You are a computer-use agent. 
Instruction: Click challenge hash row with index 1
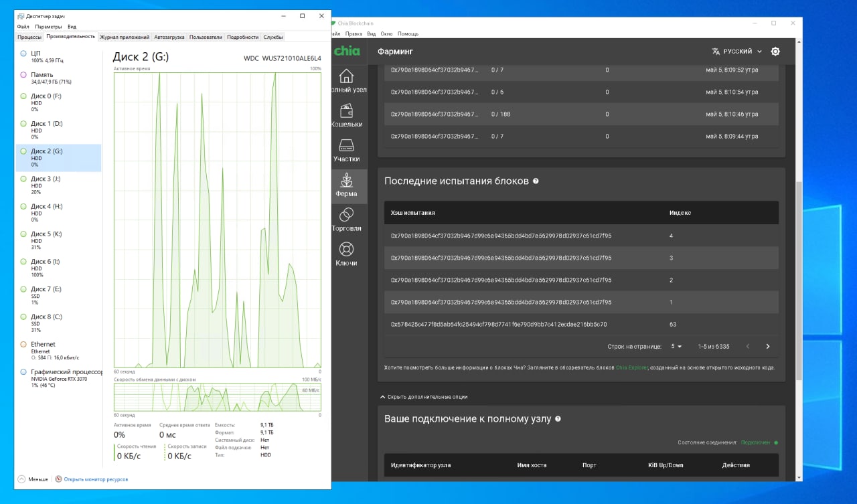click(x=581, y=302)
